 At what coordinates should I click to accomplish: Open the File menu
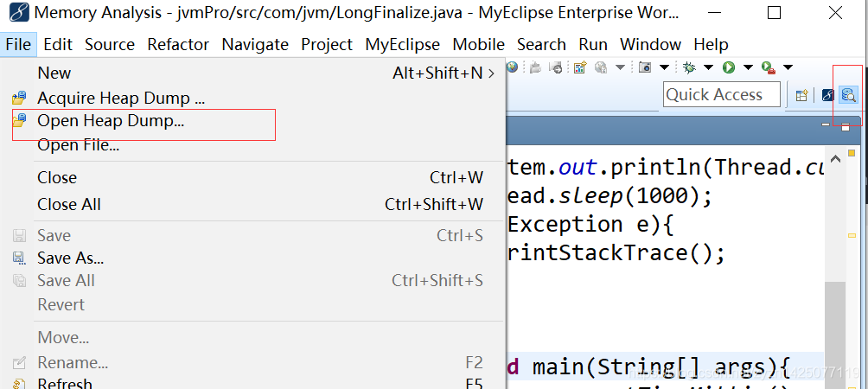coord(18,44)
